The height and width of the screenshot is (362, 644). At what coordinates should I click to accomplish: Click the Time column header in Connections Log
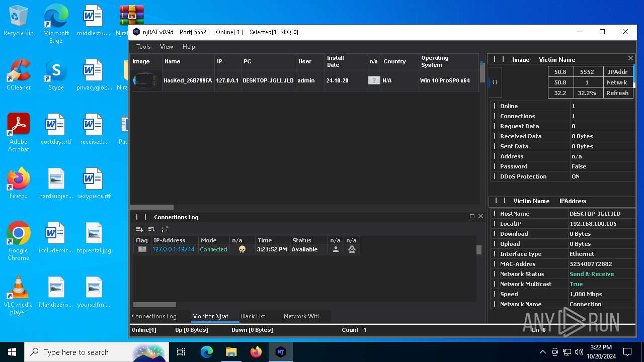click(x=272, y=240)
